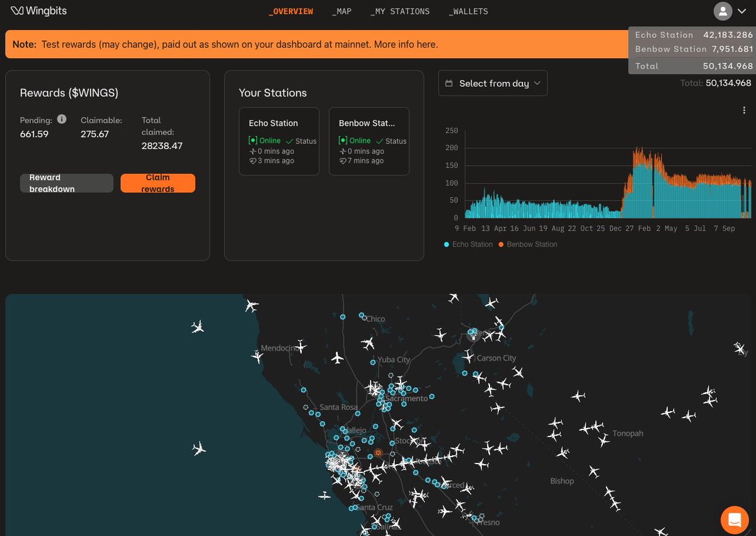Click the Claimable value 275.67
Image resolution: width=756 pixels, height=536 pixels.
[x=94, y=134]
